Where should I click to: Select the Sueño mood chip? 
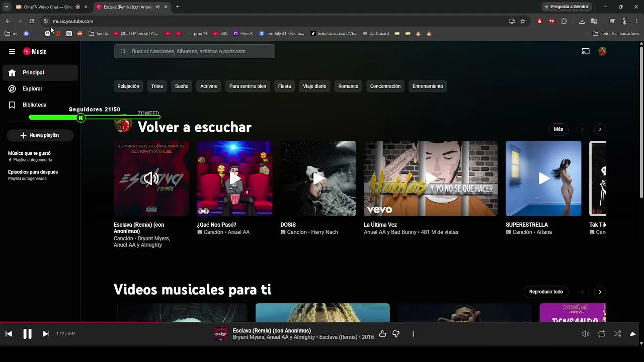tap(182, 86)
